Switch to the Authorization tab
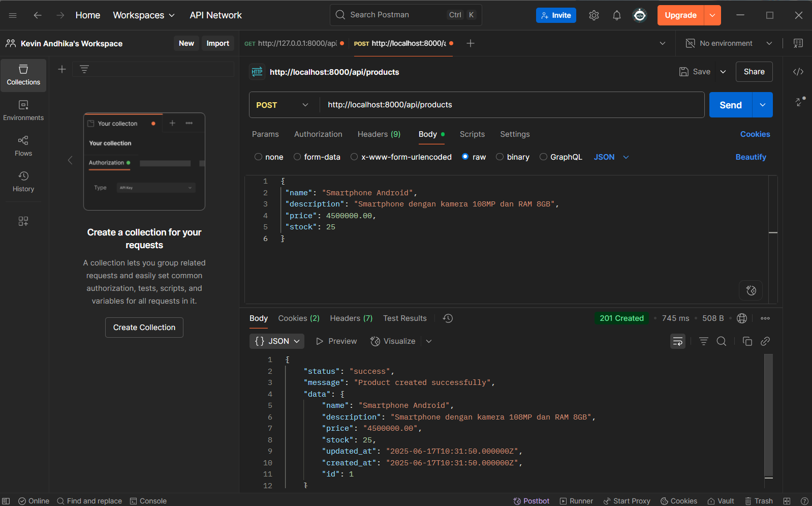 318,134
